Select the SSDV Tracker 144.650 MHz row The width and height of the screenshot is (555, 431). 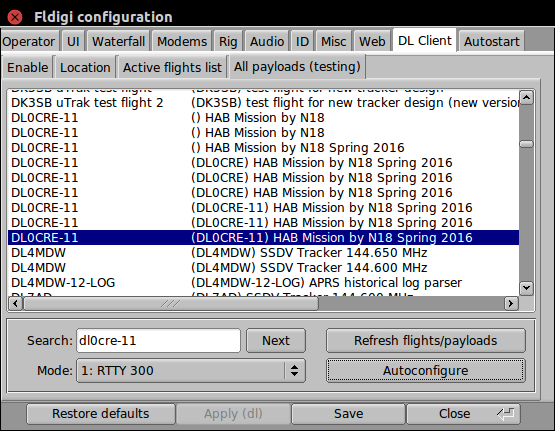click(x=263, y=253)
